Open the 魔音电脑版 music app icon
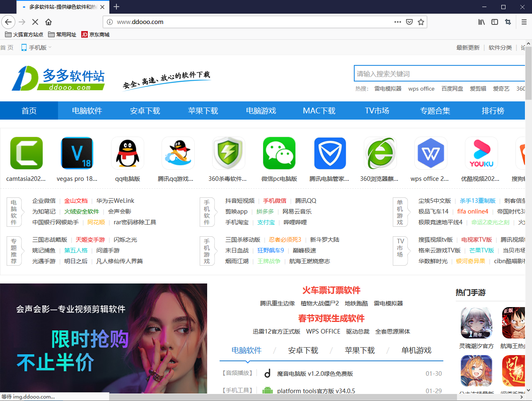The image size is (532, 401). (268, 374)
